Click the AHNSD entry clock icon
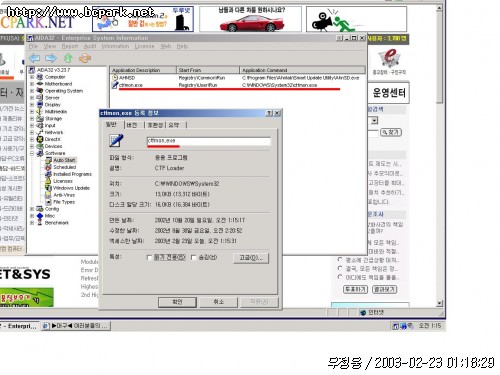This screenshot has width=500, height=375. [x=115, y=78]
